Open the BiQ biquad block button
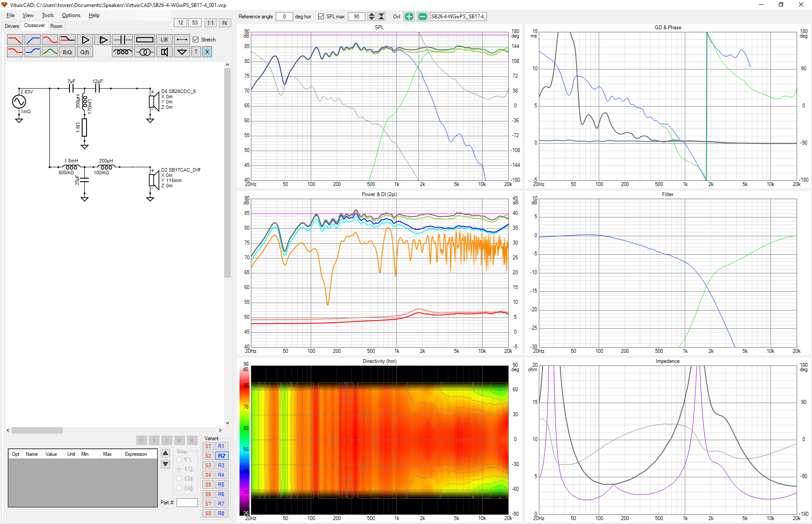812x524 pixels. click(x=67, y=52)
